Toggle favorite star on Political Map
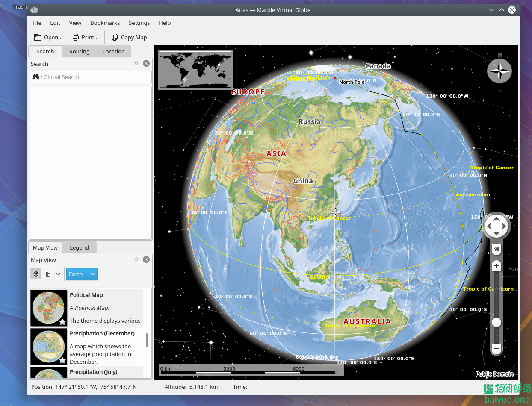Screen dimensions: 532x406 pos(62,322)
